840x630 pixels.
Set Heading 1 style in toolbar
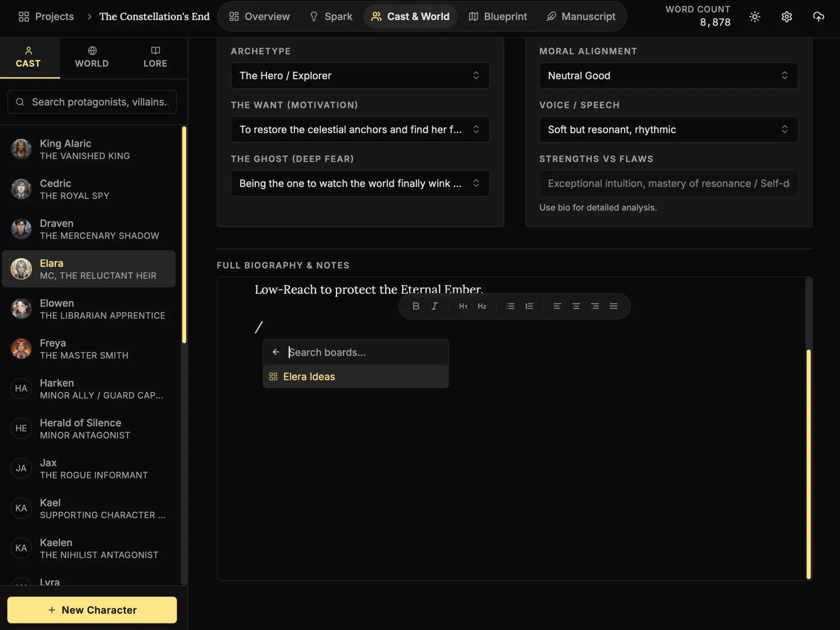(463, 306)
